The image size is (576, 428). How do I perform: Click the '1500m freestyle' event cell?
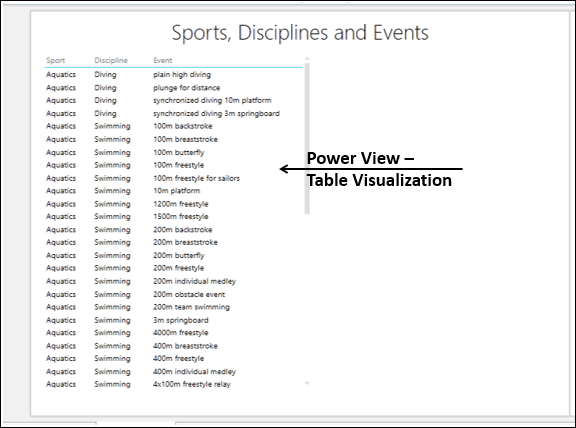click(x=181, y=216)
